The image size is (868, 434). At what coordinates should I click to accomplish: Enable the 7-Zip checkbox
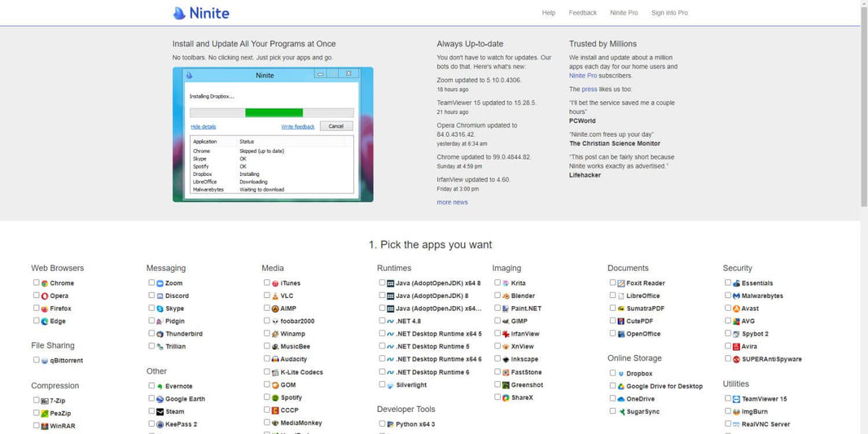(x=36, y=400)
